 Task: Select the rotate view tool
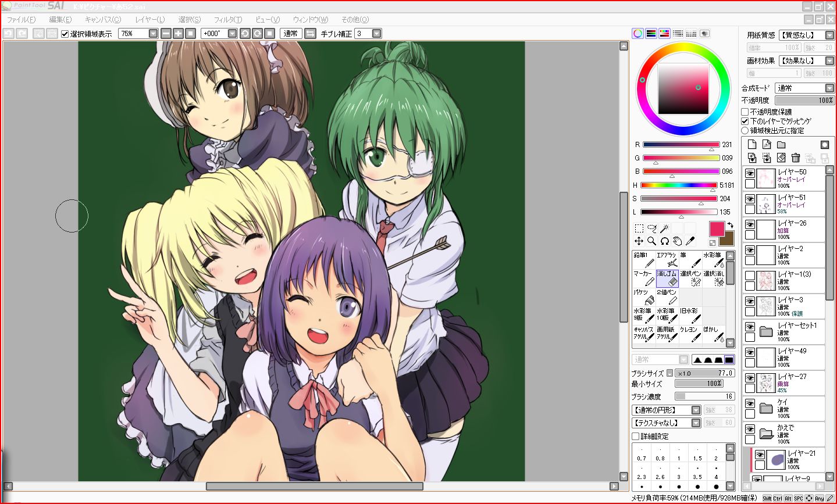click(664, 241)
